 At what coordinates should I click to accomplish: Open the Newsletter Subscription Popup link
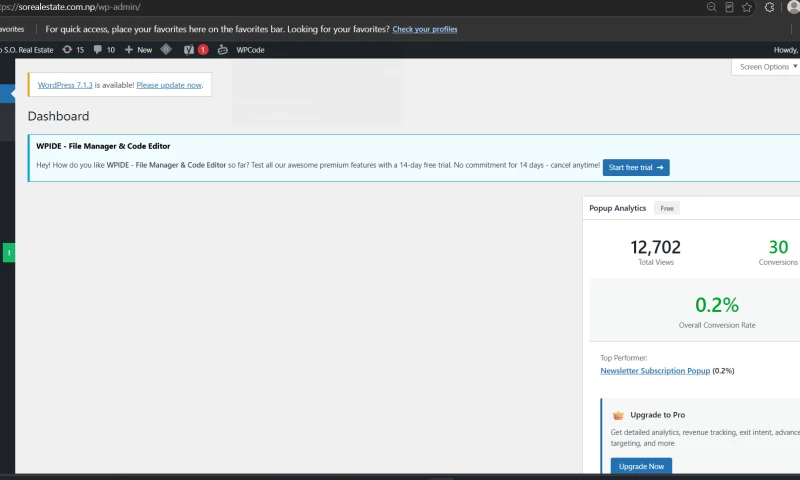pos(655,371)
